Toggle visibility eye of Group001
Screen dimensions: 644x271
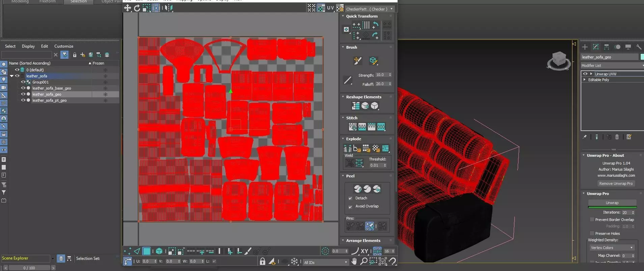pyautogui.click(x=23, y=82)
